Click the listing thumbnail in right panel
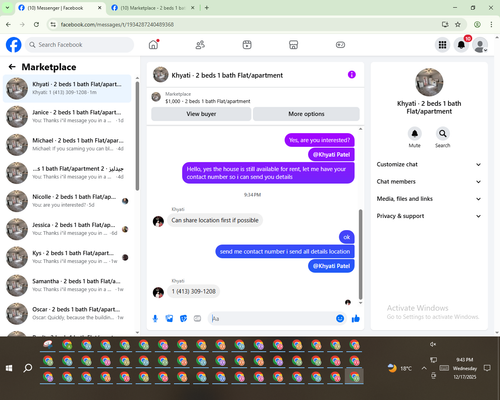This screenshot has height=400, width=500. (x=429, y=82)
